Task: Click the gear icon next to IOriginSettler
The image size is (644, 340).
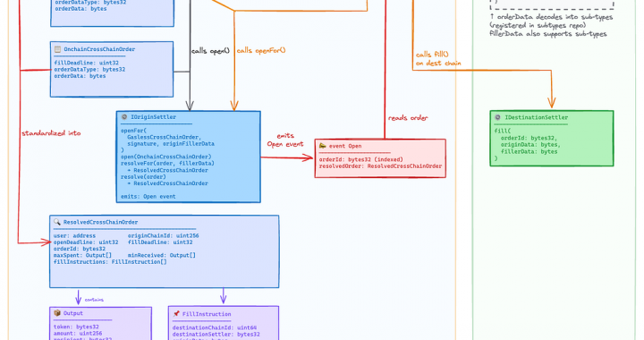Action: (x=124, y=117)
